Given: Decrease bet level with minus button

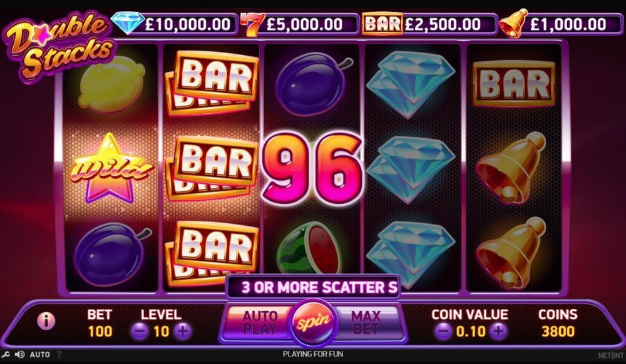Looking at the screenshot, I should tap(140, 331).
